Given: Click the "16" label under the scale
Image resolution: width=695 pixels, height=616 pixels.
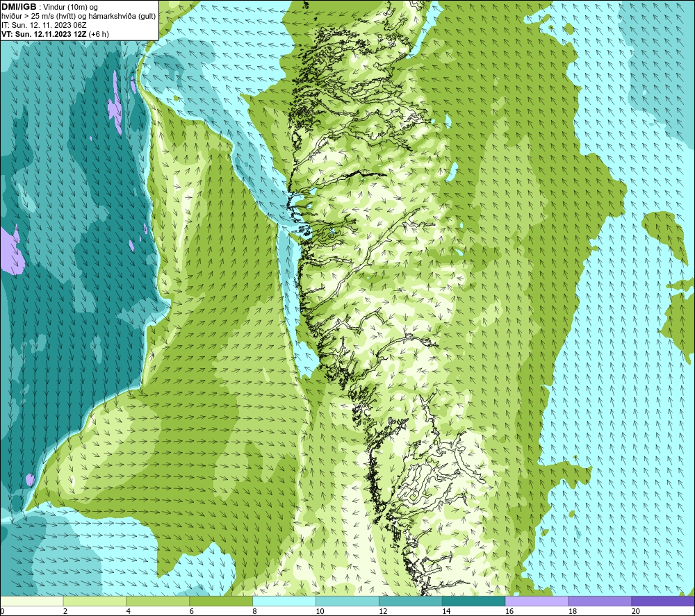Looking at the screenshot, I should (509, 612).
